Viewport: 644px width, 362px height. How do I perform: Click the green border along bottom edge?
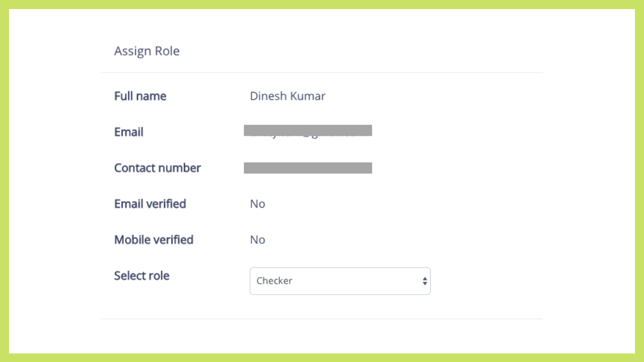pos(322,357)
